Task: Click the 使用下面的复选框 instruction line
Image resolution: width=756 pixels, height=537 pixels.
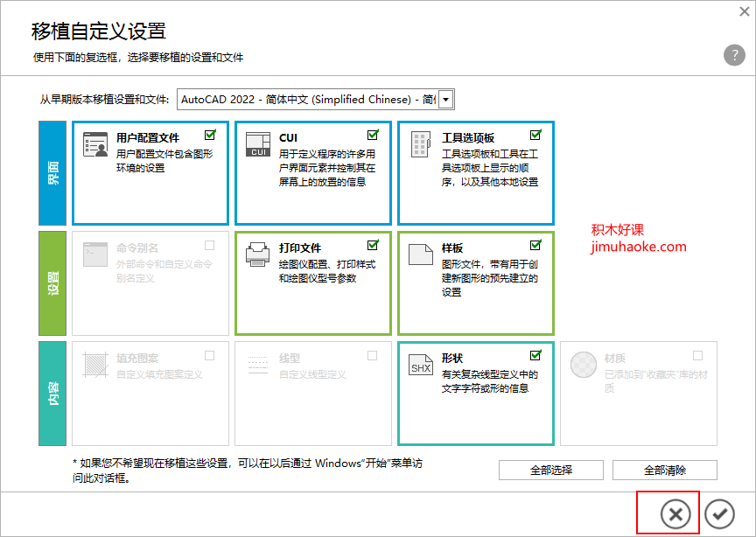Action: [138, 58]
